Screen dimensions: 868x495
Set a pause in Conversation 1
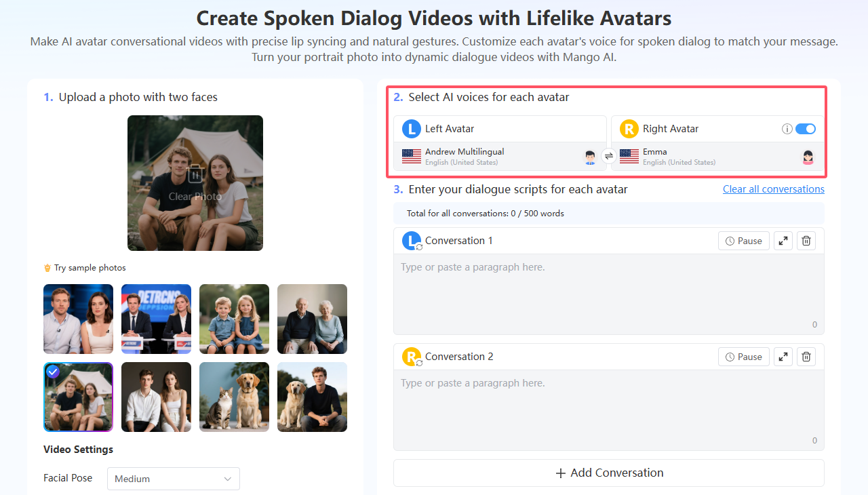click(x=743, y=241)
